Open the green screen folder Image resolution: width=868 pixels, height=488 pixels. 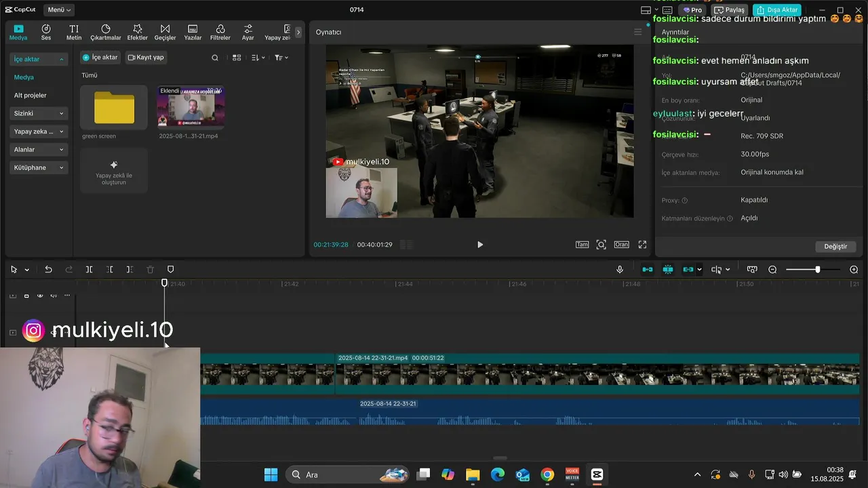coord(114,108)
